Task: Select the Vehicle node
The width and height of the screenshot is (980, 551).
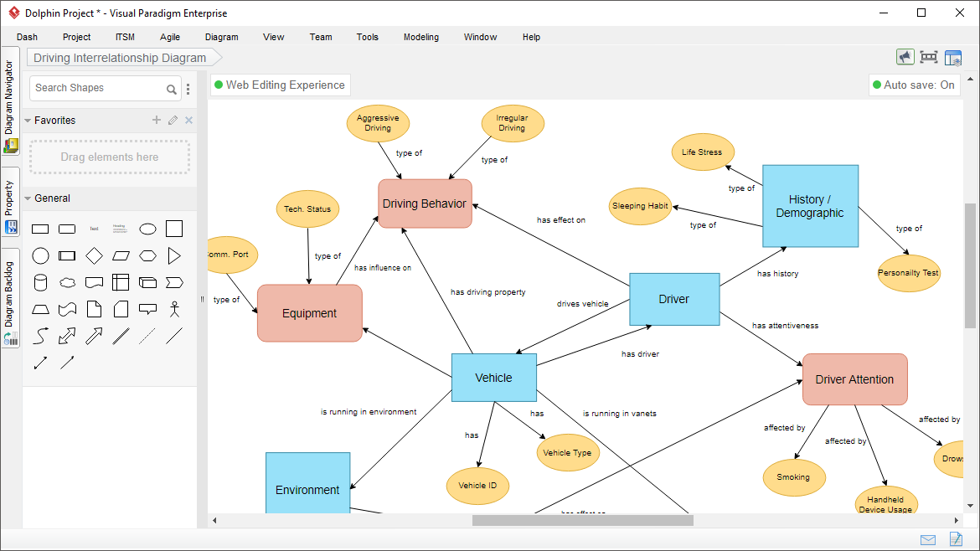Action: (x=493, y=378)
